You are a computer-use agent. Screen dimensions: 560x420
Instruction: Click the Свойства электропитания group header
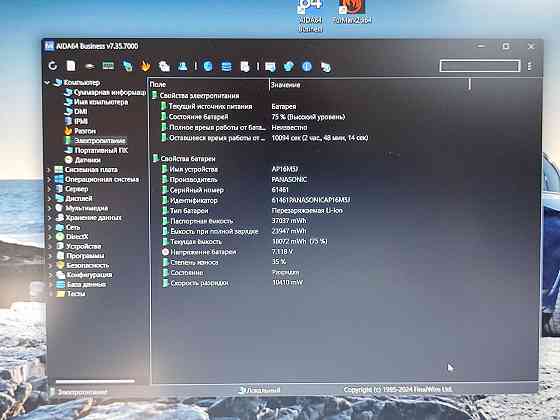(196, 96)
